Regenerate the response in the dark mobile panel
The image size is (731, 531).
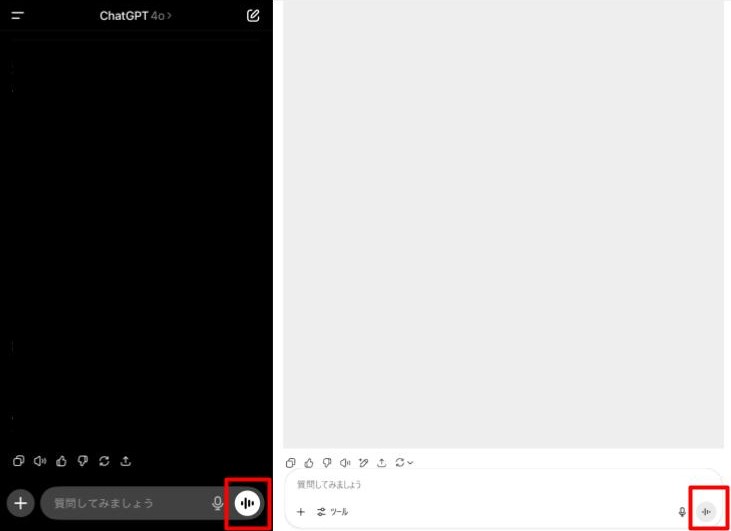(x=104, y=461)
